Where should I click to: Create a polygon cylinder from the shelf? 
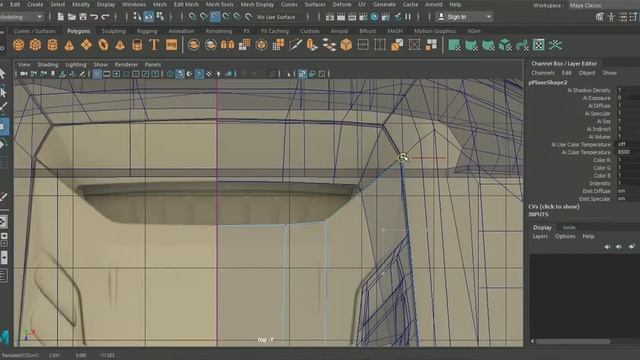(x=53, y=44)
